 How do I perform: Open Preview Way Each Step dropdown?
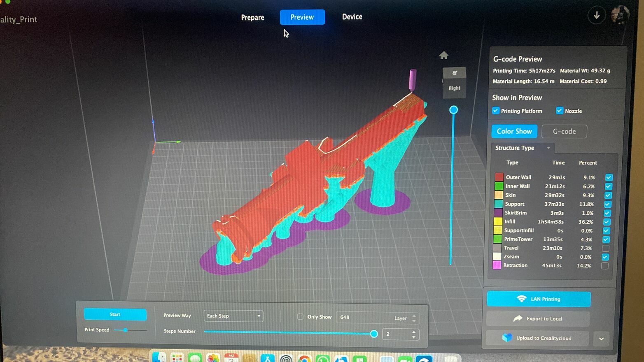pos(233,316)
